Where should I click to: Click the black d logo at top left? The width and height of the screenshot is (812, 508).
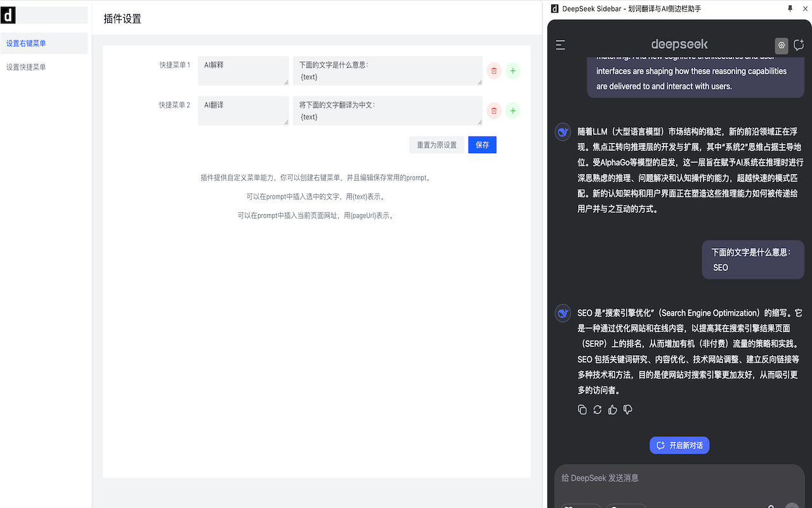(x=8, y=15)
